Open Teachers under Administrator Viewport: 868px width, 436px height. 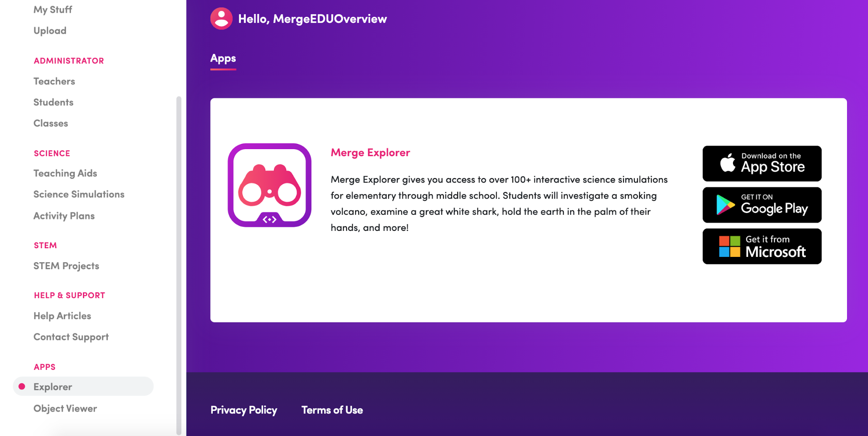click(x=54, y=81)
